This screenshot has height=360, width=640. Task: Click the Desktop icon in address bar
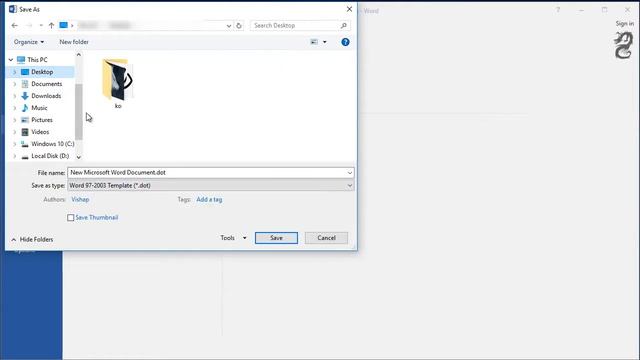(x=63, y=25)
